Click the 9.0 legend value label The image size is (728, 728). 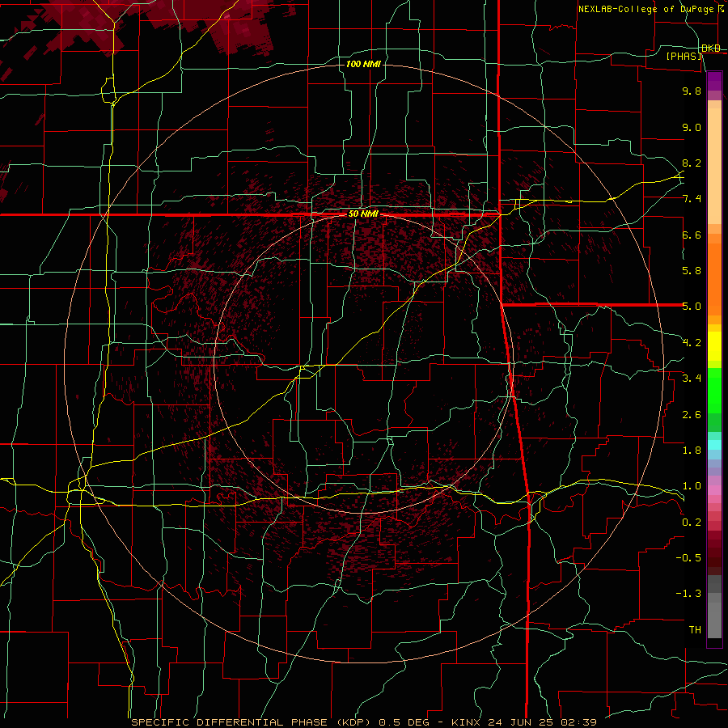(692, 127)
